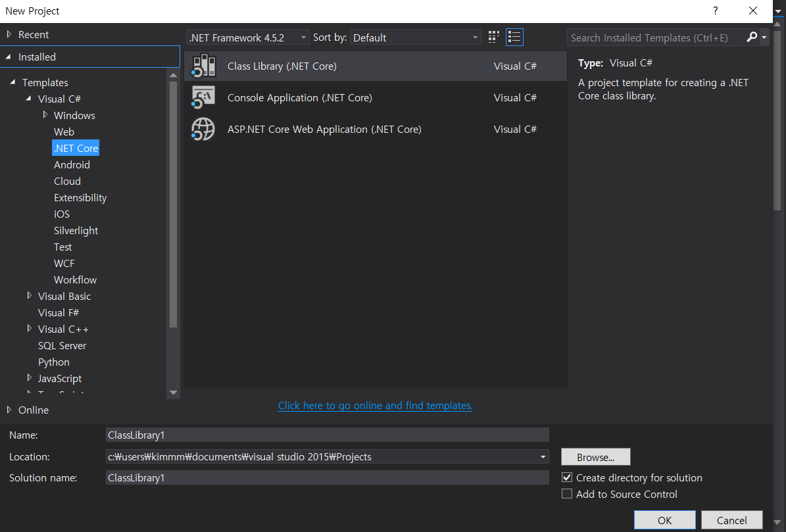Image resolution: width=786 pixels, height=532 pixels.
Task: Select the Android template category
Action: (x=72, y=165)
